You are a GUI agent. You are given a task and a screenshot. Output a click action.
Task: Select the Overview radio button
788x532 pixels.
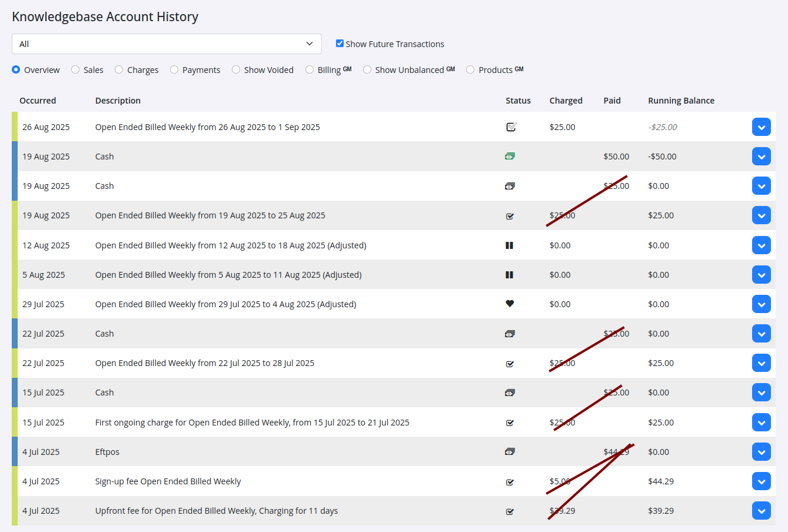click(x=16, y=69)
